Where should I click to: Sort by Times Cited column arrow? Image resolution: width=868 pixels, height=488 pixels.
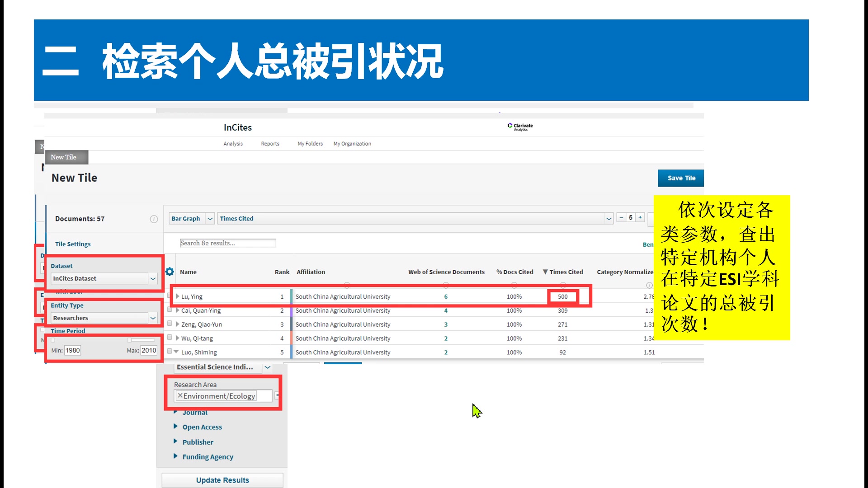coord(545,272)
